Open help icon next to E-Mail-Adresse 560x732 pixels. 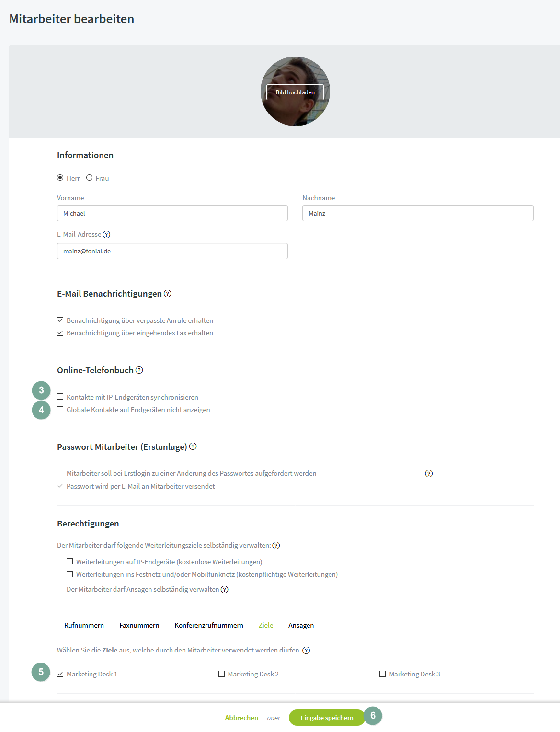(106, 234)
